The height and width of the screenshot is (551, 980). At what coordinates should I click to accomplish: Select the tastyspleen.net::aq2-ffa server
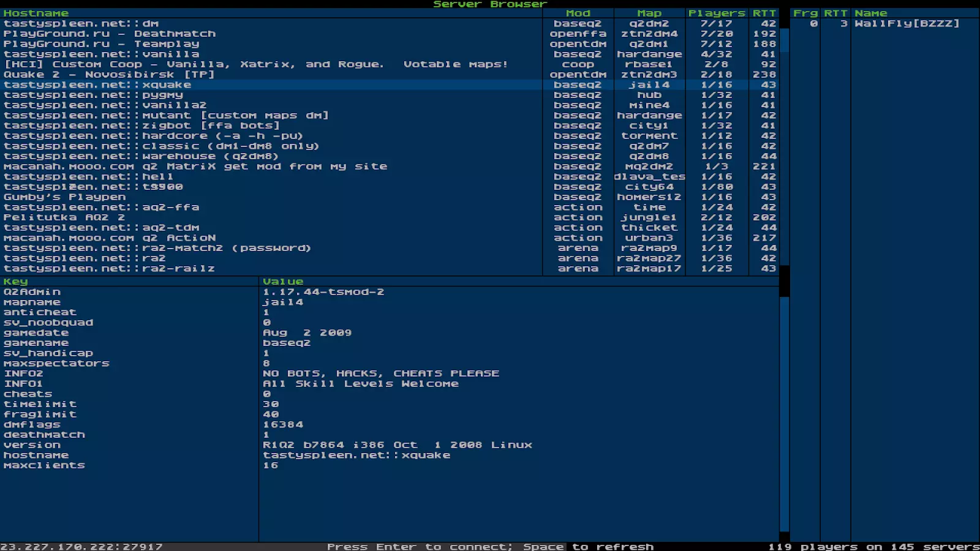[x=390, y=208]
